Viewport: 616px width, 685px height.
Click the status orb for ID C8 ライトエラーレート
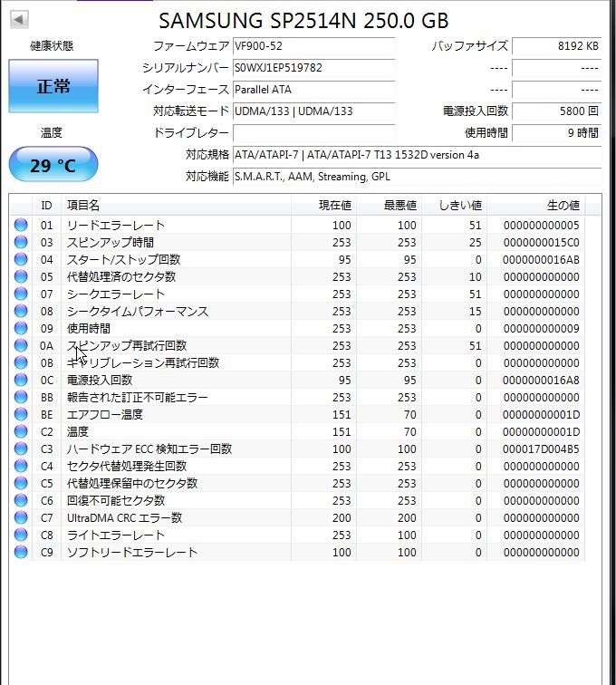[21, 535]
